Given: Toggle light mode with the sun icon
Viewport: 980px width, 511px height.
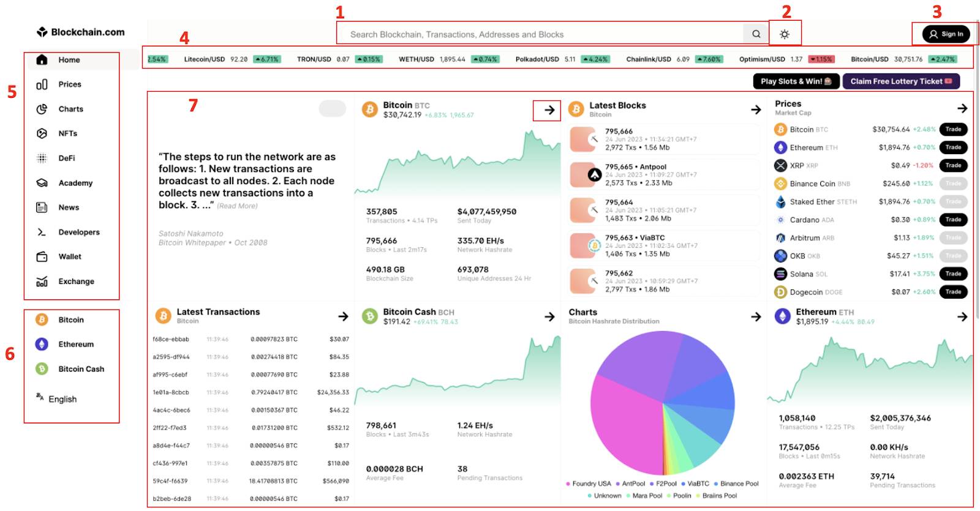Looking at the screenshot, I should click(x=785, y=34).
